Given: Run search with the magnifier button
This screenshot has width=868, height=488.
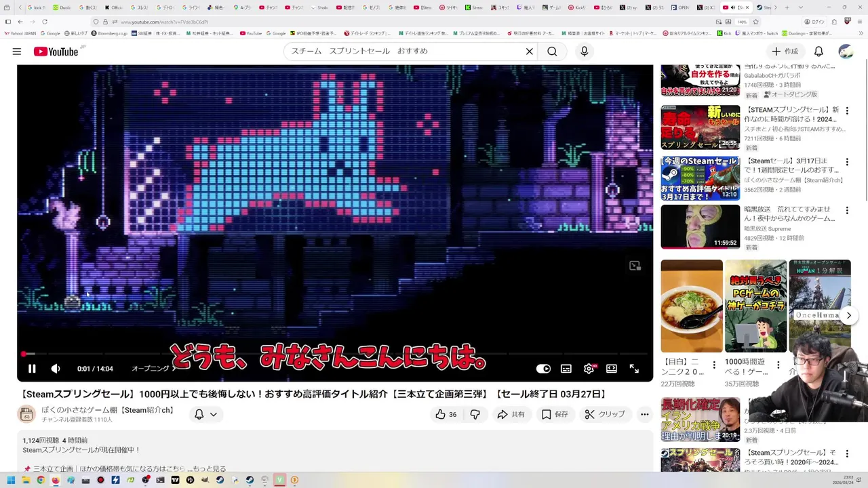Looking at the screenshot, I should point(552,52).
